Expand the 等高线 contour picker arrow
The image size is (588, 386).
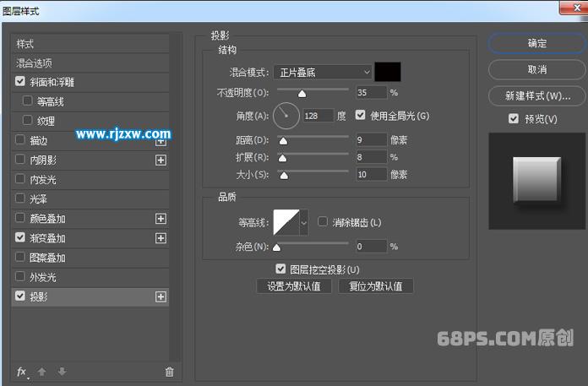(303, 223)
